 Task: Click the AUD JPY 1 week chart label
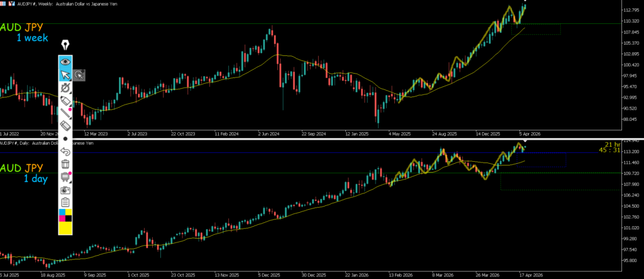pos(27,33)
